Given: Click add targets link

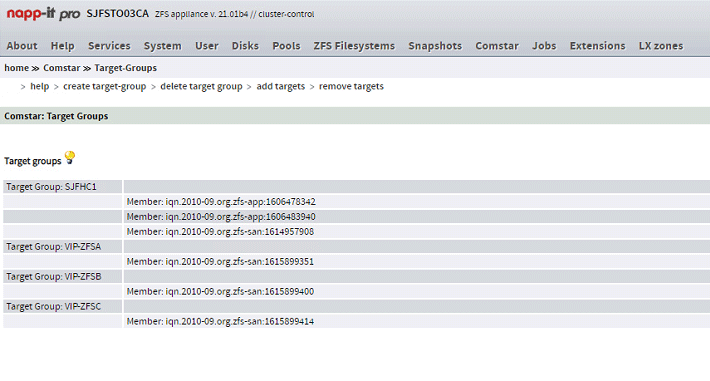Looking at the screenshot, I should pyautogui.click(x=281, y=86).
